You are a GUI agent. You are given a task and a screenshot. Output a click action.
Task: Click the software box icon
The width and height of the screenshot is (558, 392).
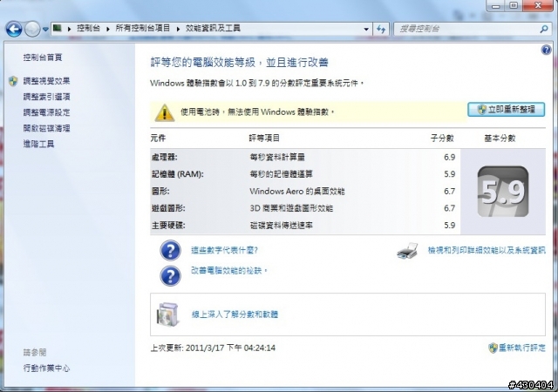tap(167, 314)
